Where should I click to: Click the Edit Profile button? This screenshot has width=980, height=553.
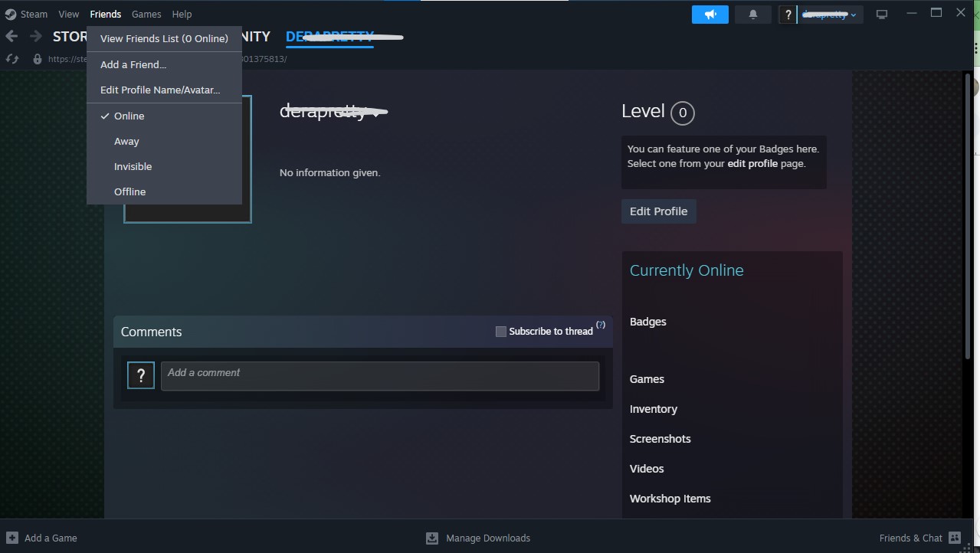658,211
